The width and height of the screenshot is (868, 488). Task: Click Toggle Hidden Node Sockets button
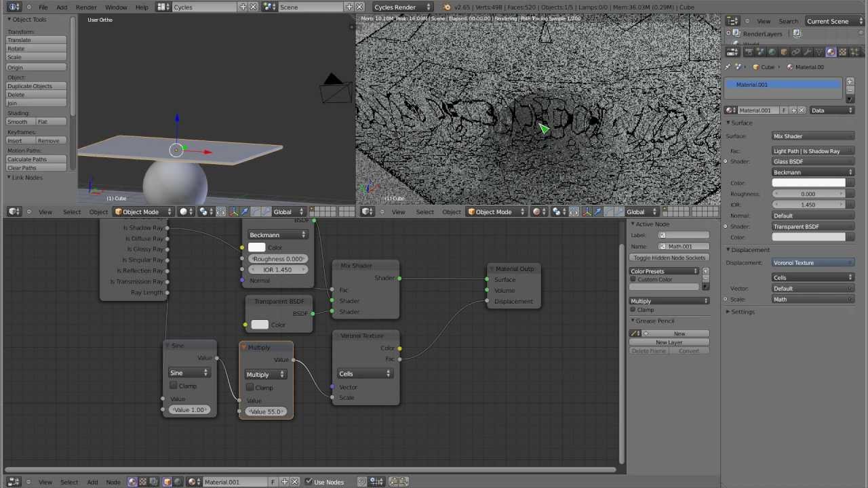(669, 258)
